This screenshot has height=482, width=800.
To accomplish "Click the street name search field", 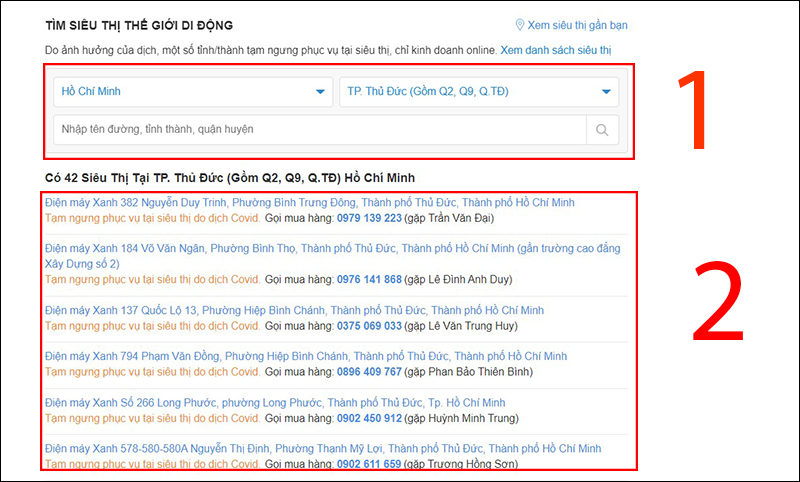I will (x=320, y=130).
